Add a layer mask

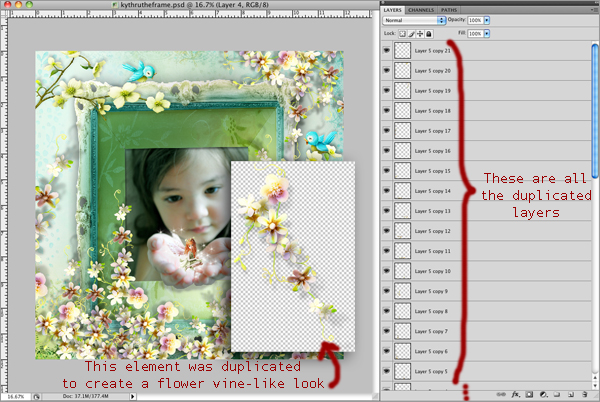pyautogui.click(x=531, y=394)
